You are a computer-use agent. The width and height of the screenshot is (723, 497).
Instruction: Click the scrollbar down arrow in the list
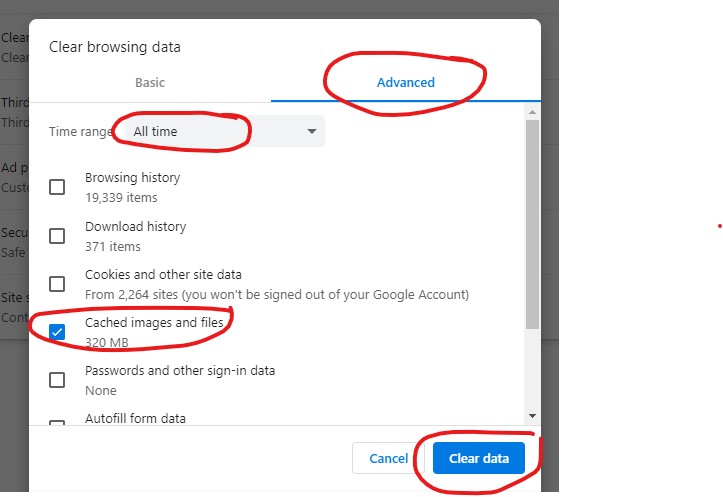[532, 415]
